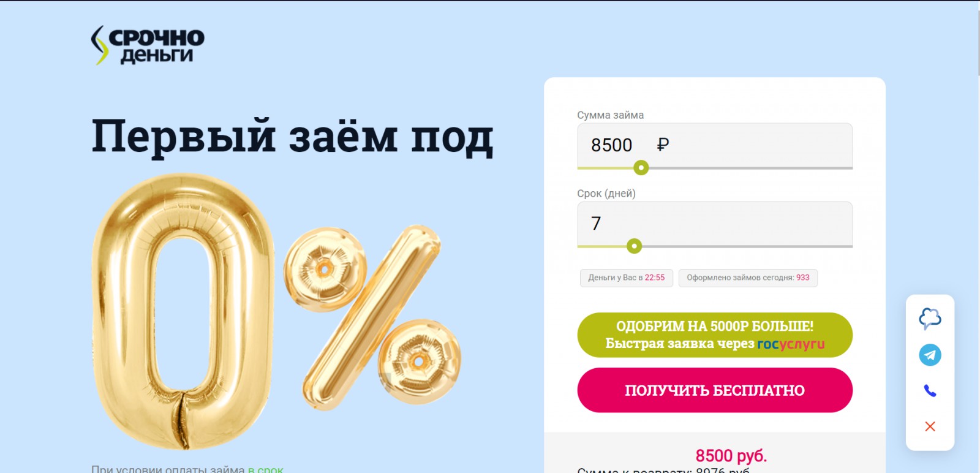The image size is (980, 473).
Task: Move the loan amount slider handle
Action: [641, 167]
